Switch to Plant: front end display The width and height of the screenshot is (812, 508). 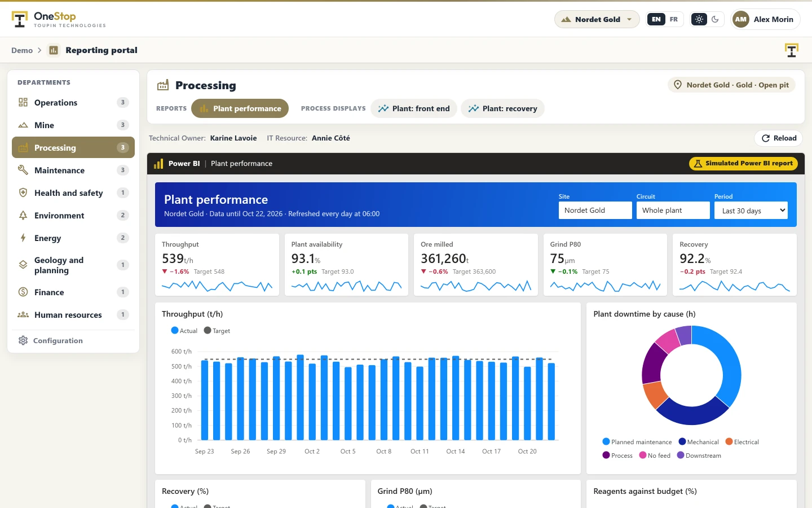(414, 108)
